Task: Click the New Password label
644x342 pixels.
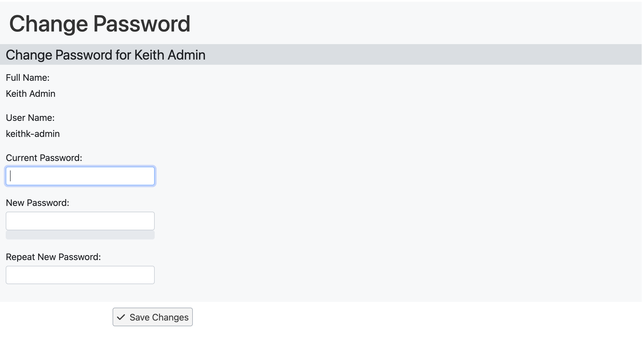Action: click(x=38, y=203)
